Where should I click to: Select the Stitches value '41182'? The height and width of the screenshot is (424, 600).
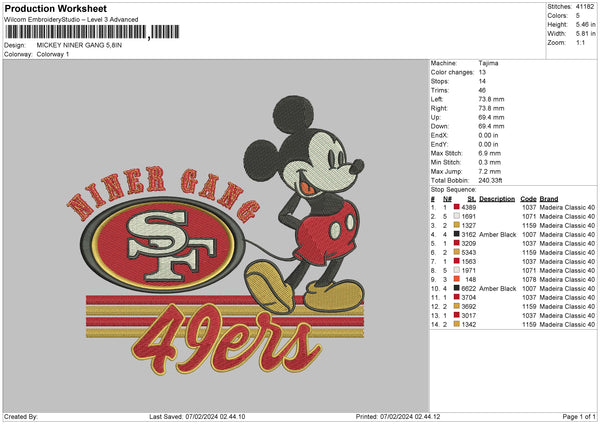click(585, 7)
